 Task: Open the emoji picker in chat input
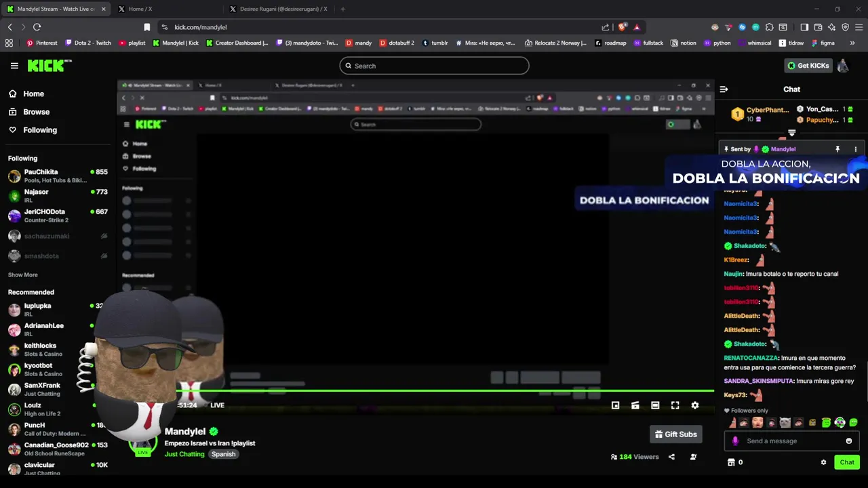pos(849,441)
